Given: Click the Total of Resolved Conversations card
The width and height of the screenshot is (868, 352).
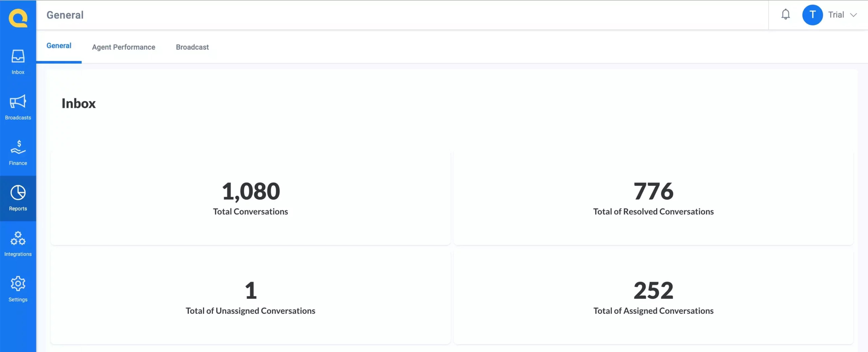Looking at the screenshot, I should [653, 198].
